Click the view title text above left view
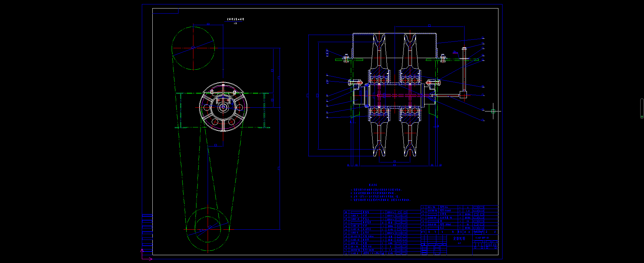The height and width of the screenshot is (263, 644). coord(235,19)
